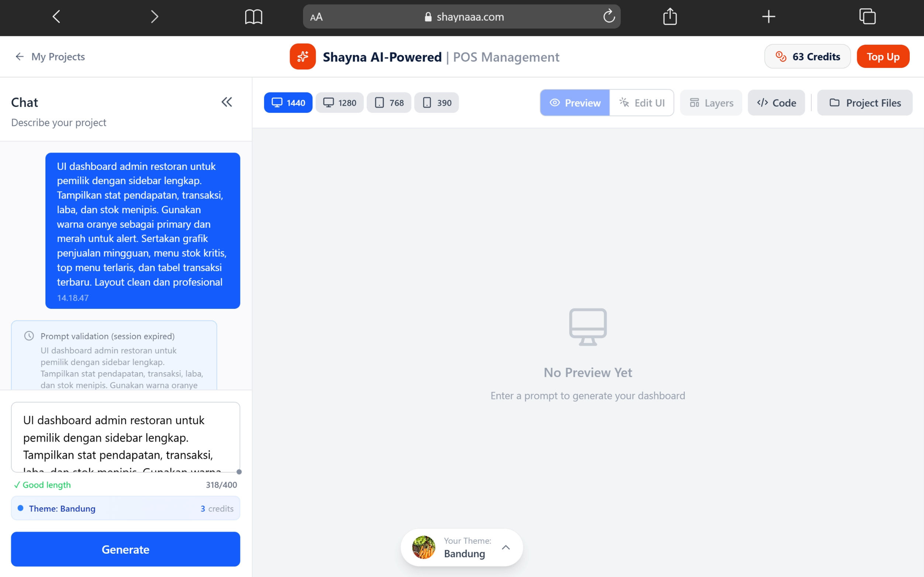Open the AA reader text options
Screen dimensions: 924x577
coord(316,17)
